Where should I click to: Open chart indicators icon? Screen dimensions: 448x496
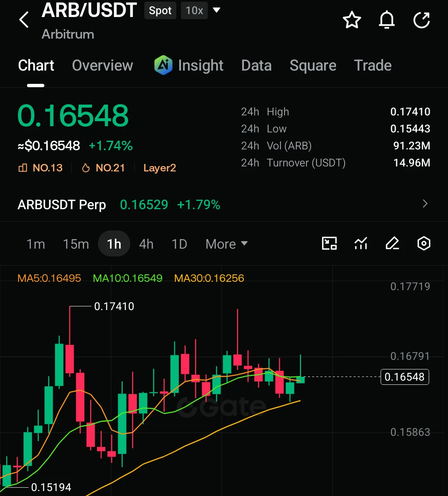(x=361, y=244)
